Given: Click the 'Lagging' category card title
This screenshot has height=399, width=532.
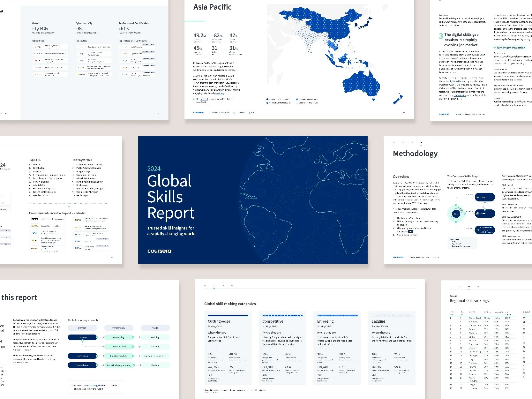Looking at the screenshot, I should 378,321.
